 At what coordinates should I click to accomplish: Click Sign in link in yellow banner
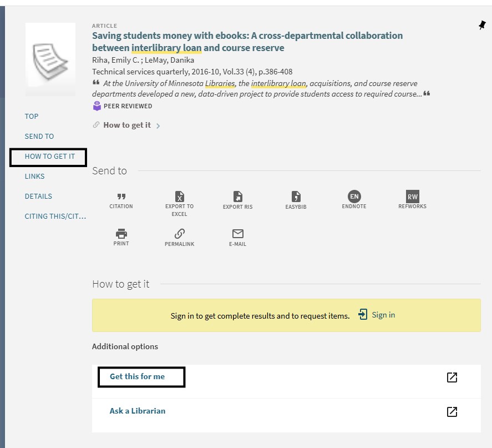[x=383, y=315]
